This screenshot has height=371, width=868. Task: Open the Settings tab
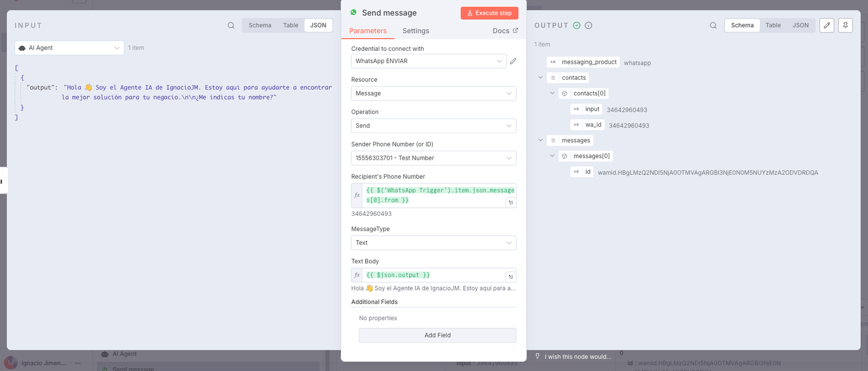pyautogui.click(x=415, y=31)
